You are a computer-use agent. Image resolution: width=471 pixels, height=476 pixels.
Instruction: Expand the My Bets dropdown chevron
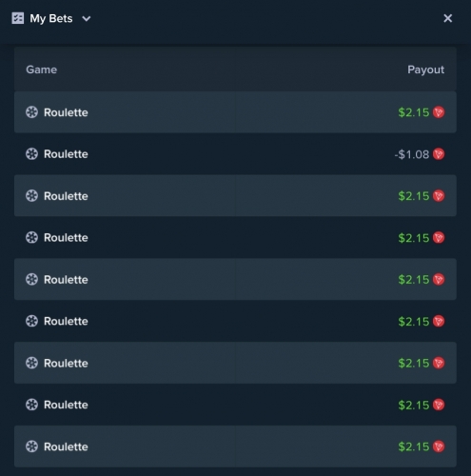tap(87, 19)
